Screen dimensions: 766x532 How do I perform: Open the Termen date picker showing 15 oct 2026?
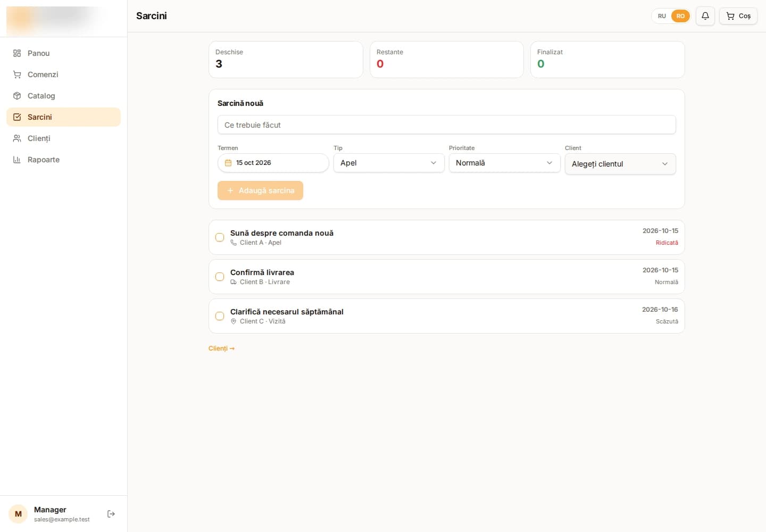tap(273, 163)
